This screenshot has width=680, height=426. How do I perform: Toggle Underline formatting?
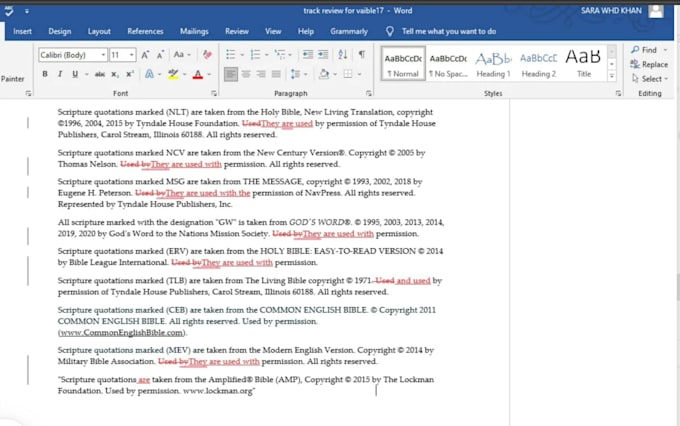75,74
